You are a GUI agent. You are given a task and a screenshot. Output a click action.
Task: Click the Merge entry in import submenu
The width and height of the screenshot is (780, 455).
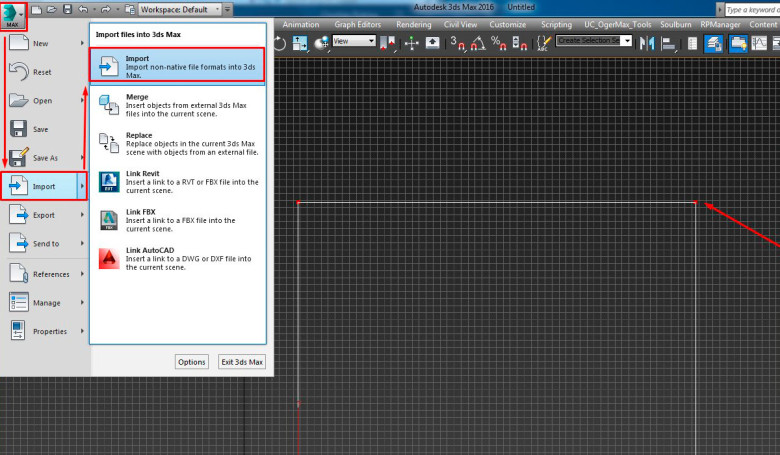178,105
